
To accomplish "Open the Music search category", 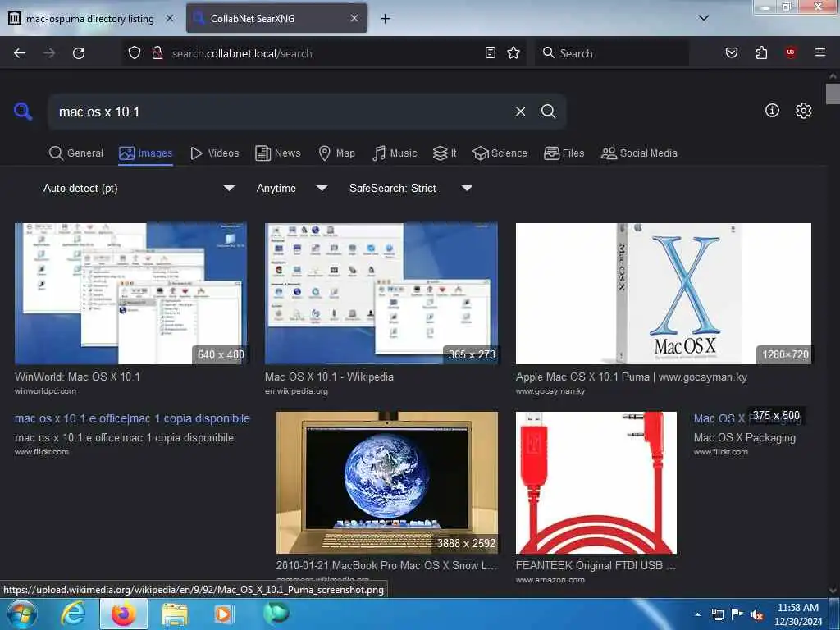I will [x=395, y=153].
